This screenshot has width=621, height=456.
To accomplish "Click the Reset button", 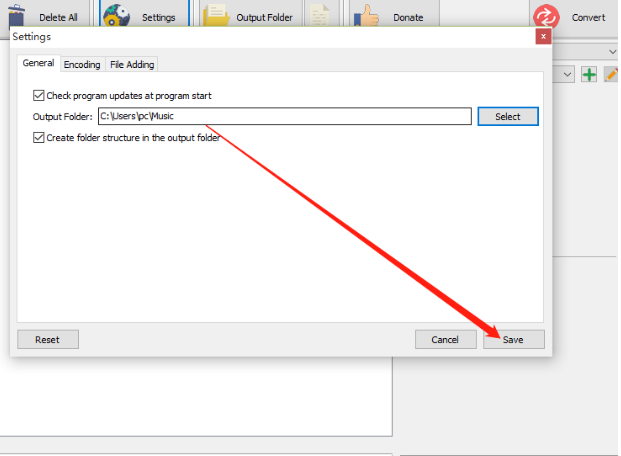I will tap(48, 340).
